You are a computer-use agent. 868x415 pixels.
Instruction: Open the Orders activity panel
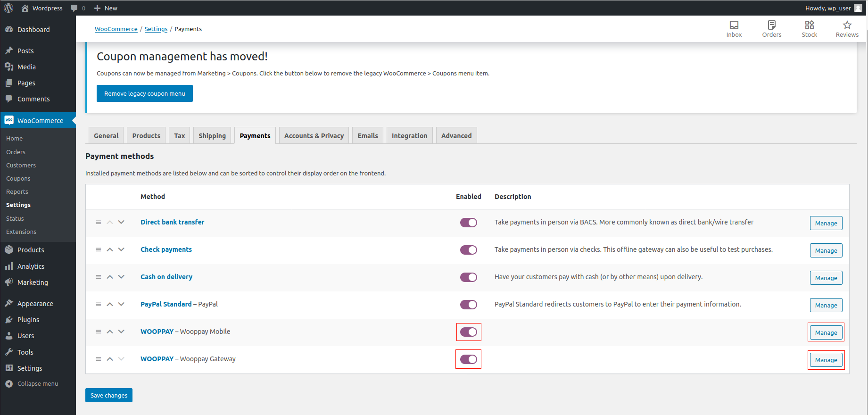coord(772,29)
